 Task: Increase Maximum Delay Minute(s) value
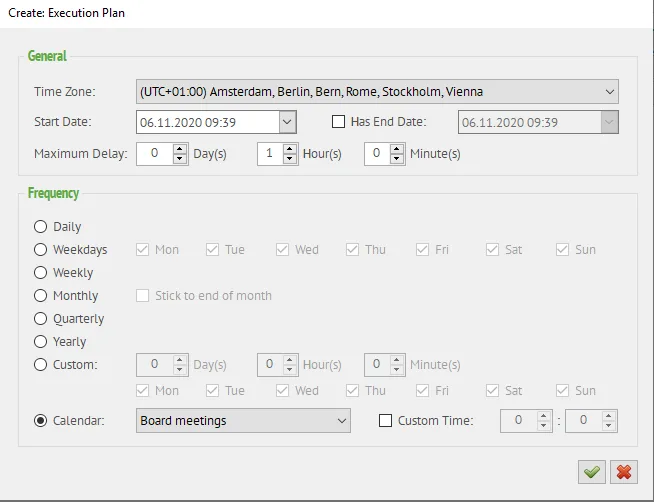[397, 149]
